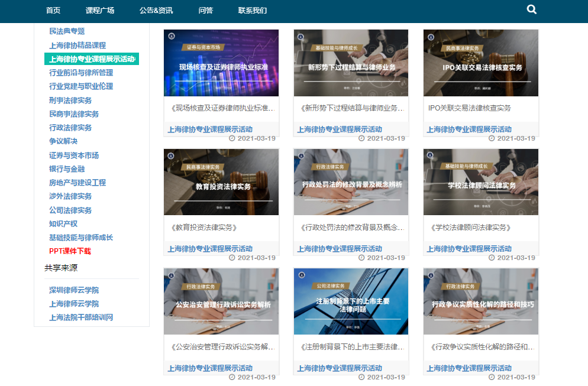Select 知识产权 in the sidebar list
The image size is (588, 386).
[x=63, y=224]
